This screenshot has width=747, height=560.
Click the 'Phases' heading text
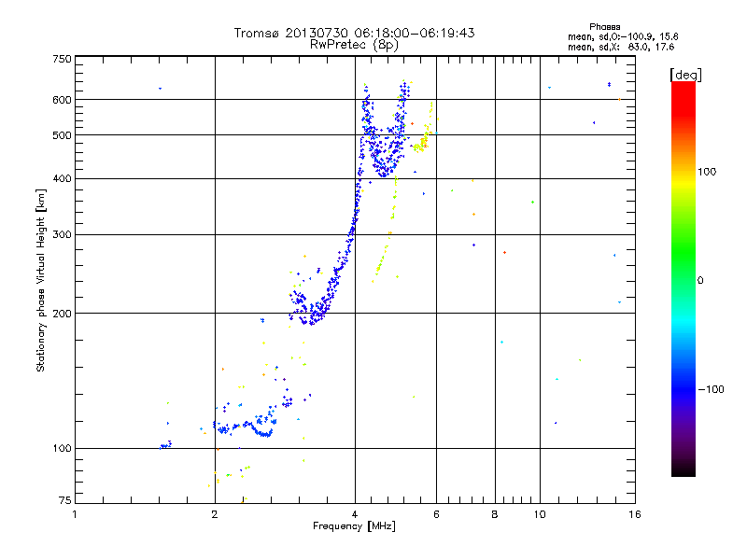(x=604, y=27)
